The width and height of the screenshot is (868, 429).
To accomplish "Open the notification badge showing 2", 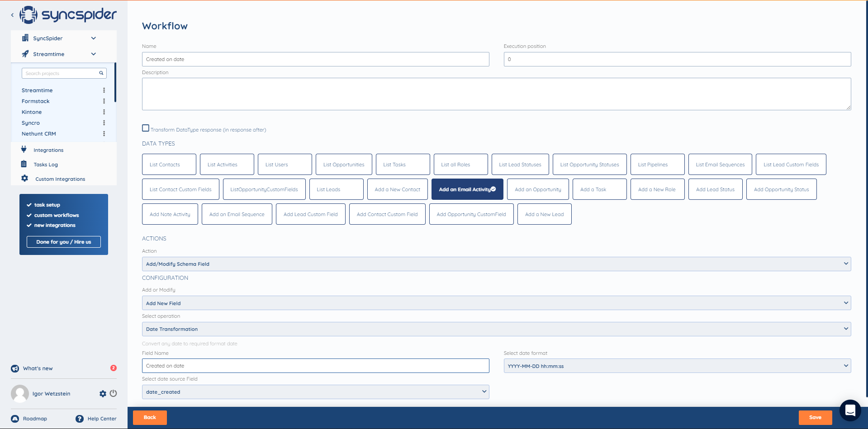I will coord(114,368).
